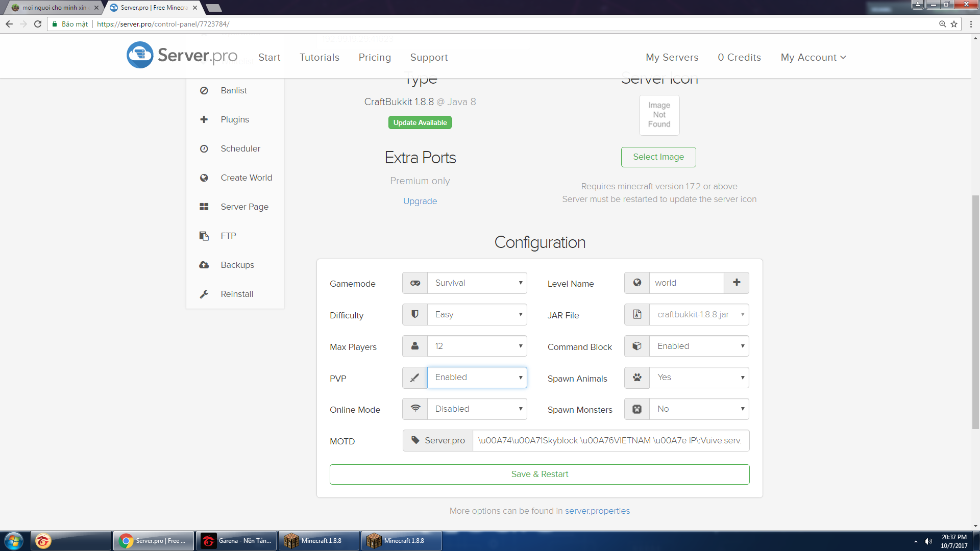The image size is (980, 551).
Task: Open the PVP Enabled dropdown
Action: pyautogui.click(x=477, y=378)
